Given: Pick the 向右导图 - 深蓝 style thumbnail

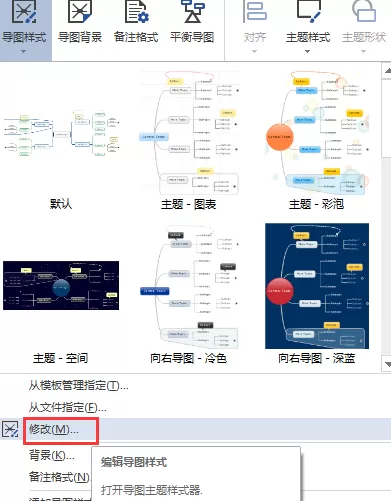Looking at the screenshot, I should point(317,286).
